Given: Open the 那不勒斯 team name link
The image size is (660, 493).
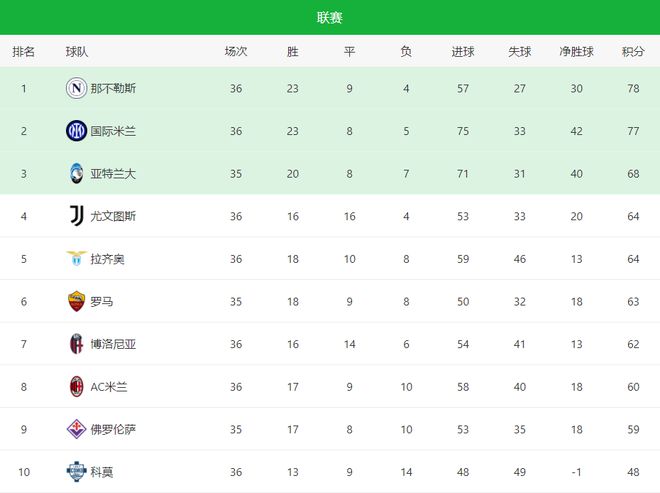Looking at the screenshot, I should coord(113,88).
